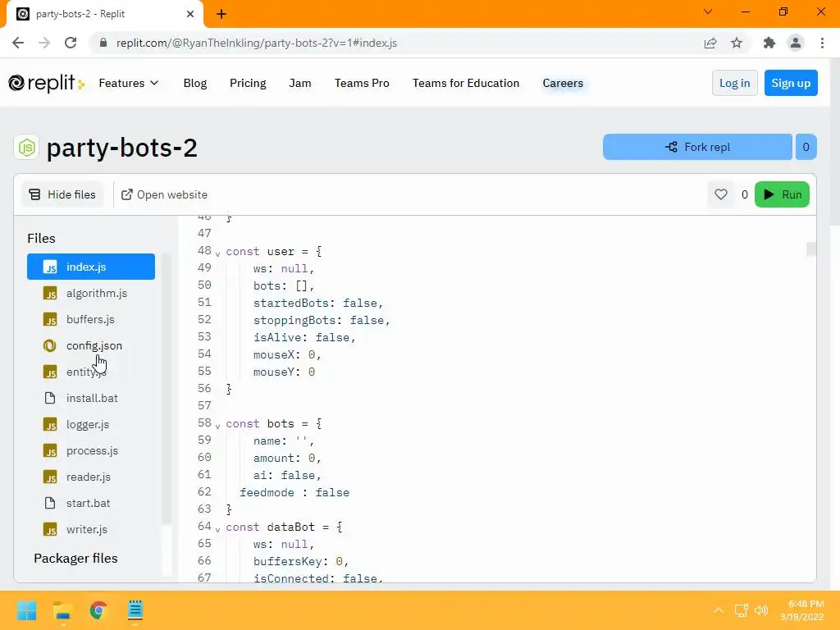
Task: Click the Node.js project icon
Action: pyautogui.click(x=26, y=147)
